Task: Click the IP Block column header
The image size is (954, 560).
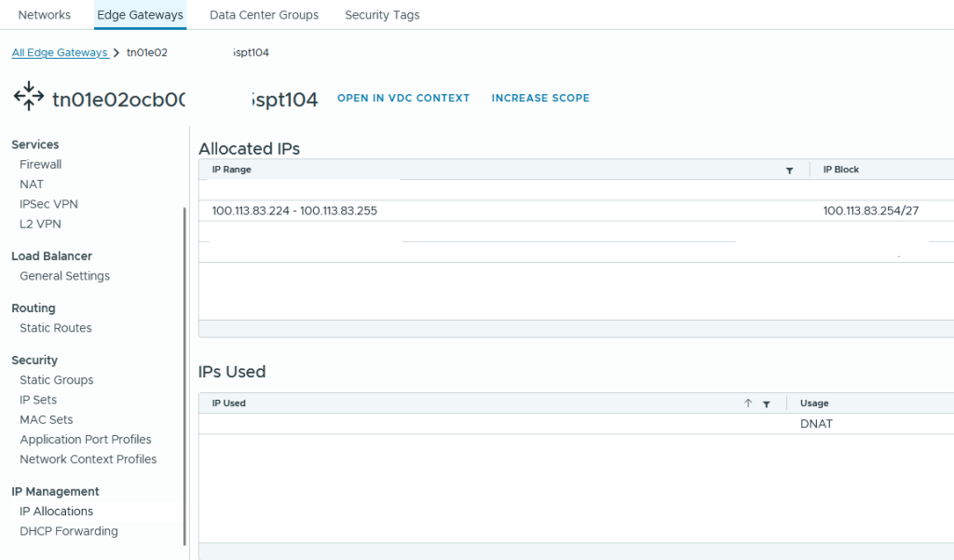Action: [x=841, y=170]
